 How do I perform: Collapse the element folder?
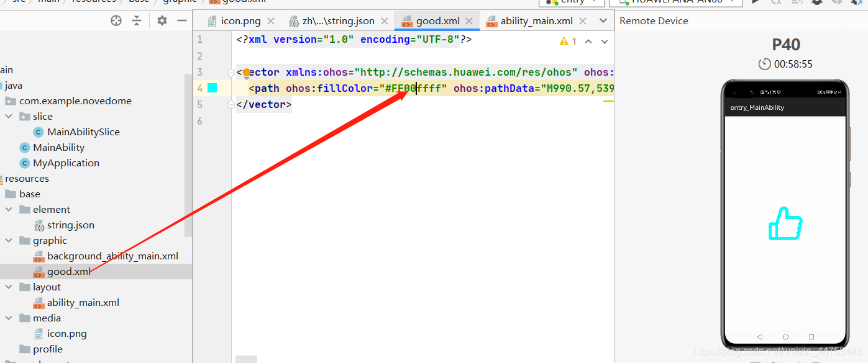[x=9, y=209]
